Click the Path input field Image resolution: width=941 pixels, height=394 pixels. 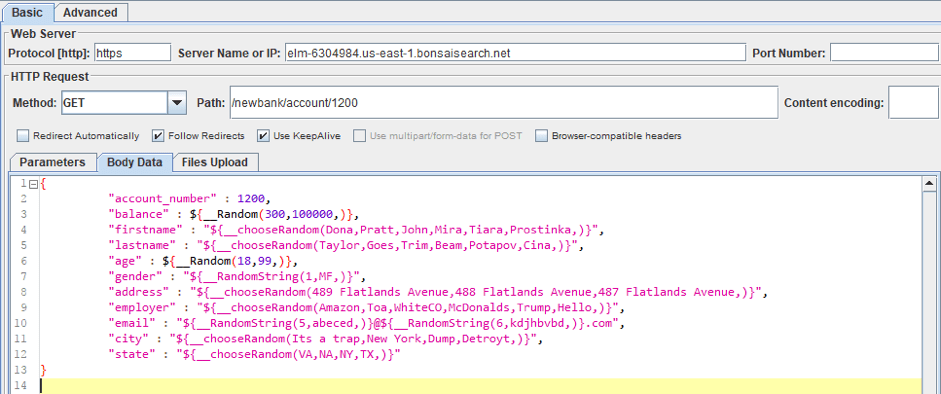point(503,103)
